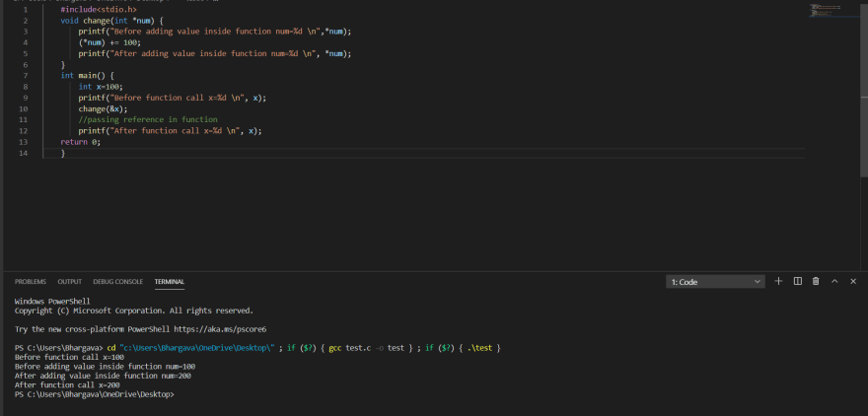Click output 'After adding value inside function num=200'
Image resolution: width=868 pixels, height=416 pixels.
[103, 376]
